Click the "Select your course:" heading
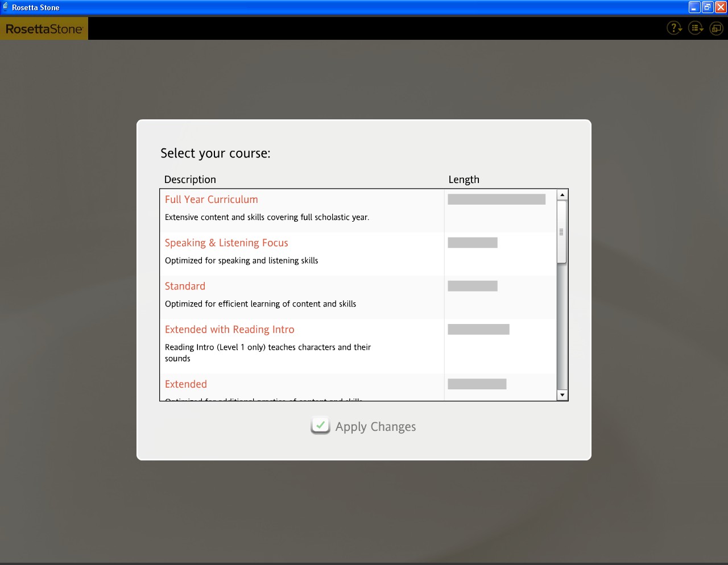Image resolution: width=728 pixels, height=565 pixels. coord(216,153)
